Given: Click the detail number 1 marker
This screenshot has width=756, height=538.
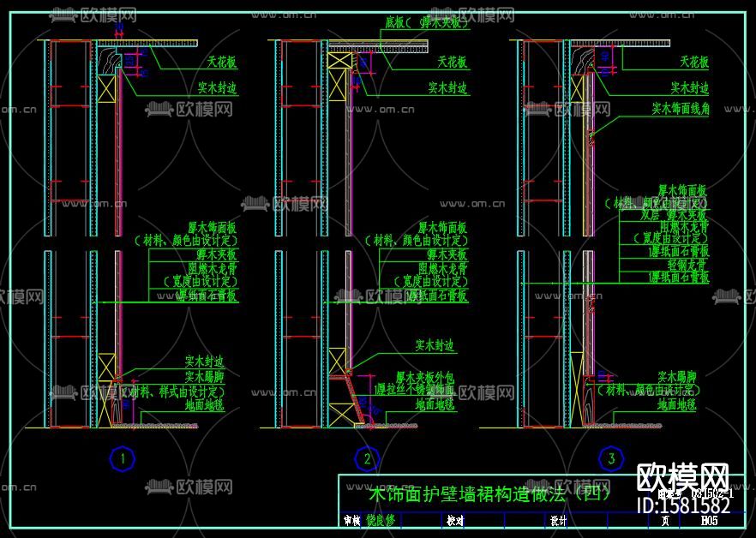Looking at the screenshot, I should (123, 459).
